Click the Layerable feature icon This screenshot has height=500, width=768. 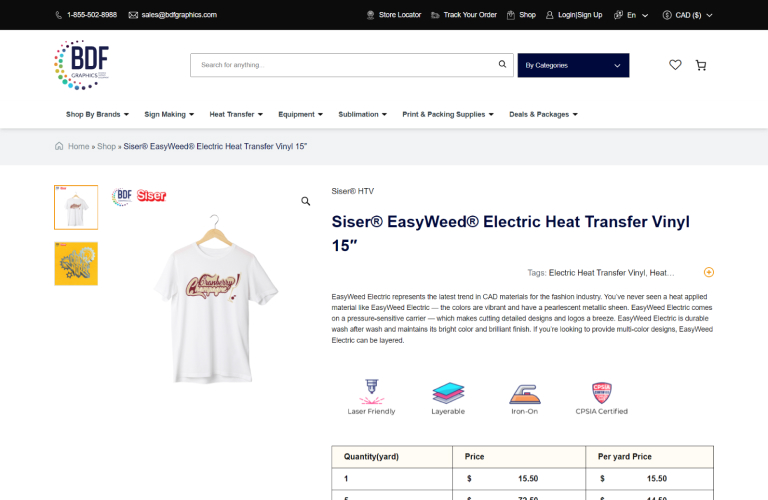448,393
